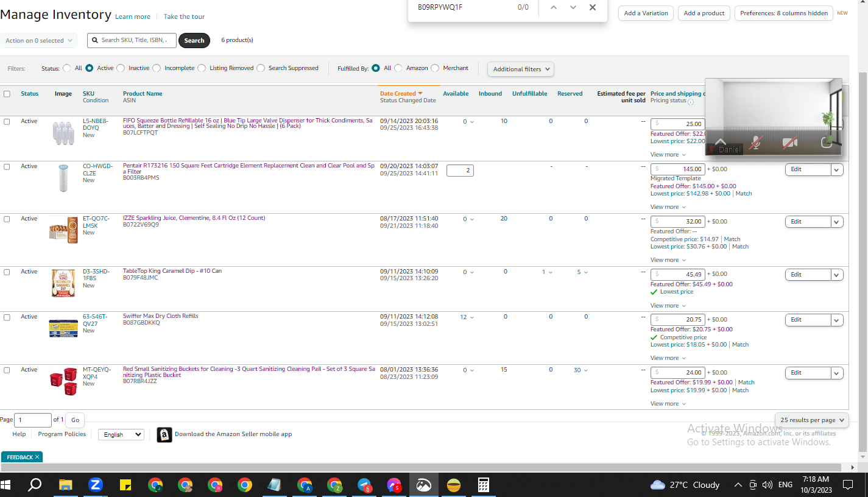Go to previous find-bar match
Viewport: 868px width, 497px height.
point(553,7)
